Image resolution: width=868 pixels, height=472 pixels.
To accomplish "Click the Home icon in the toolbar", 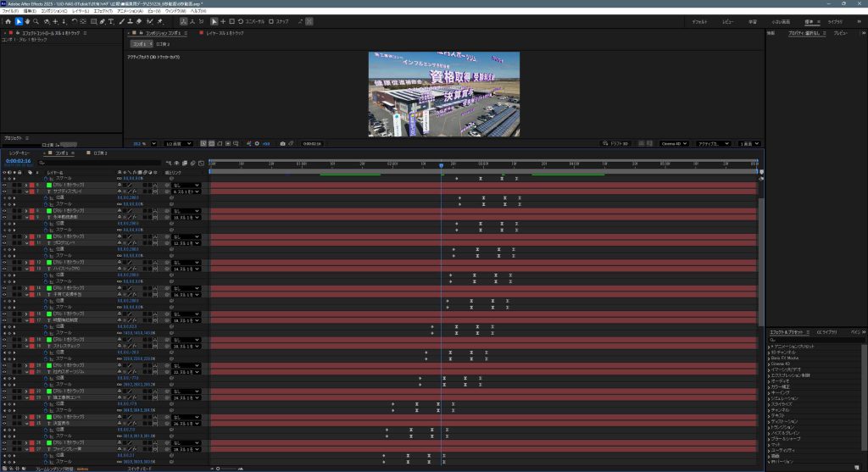I will click(7, 20).
